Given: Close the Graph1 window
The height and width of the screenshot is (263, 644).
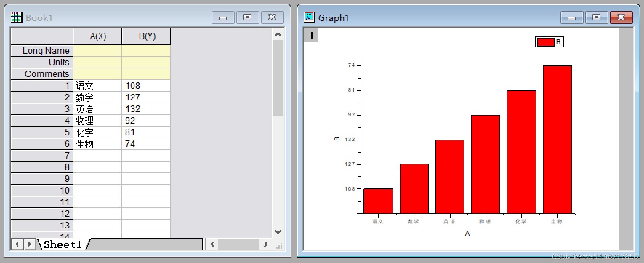Looking at the screenshot, I should [x=621, y=17].
